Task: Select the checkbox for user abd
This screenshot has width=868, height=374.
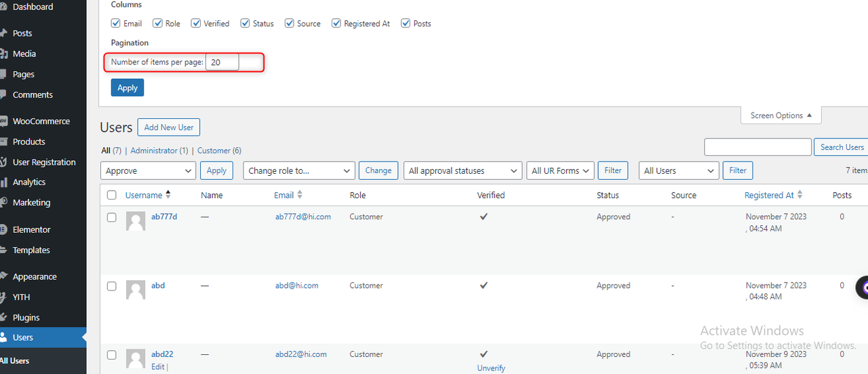Action: click(112, 286)
